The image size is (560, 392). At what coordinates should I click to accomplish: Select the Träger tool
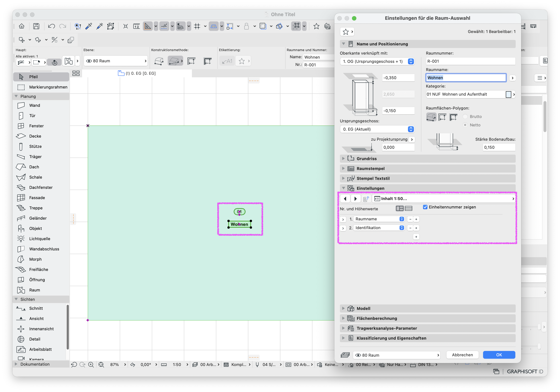41,157
